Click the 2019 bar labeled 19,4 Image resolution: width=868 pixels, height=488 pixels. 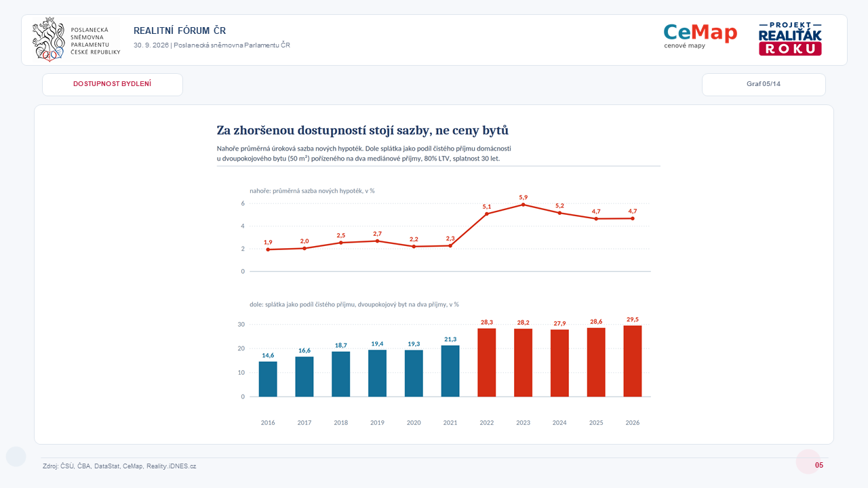coord(377,373)
